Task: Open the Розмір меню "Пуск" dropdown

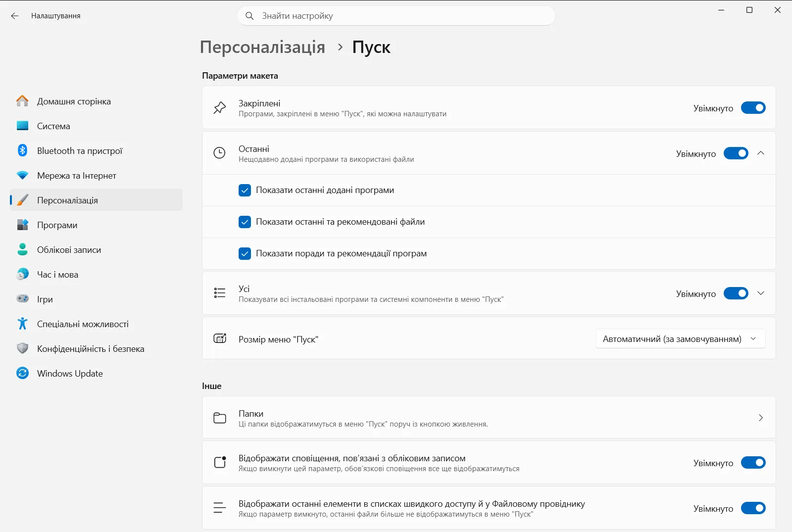Action: [x=680, y=339]
